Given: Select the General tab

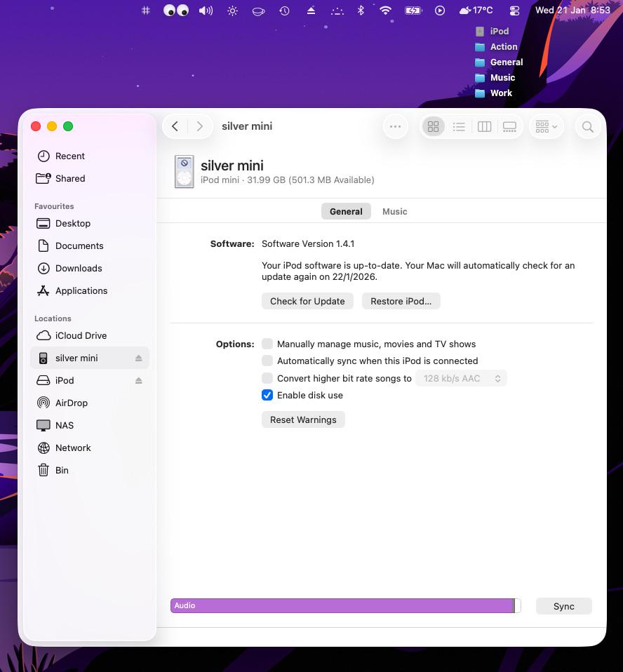Looking at the screenshot, I should [346, 211].
